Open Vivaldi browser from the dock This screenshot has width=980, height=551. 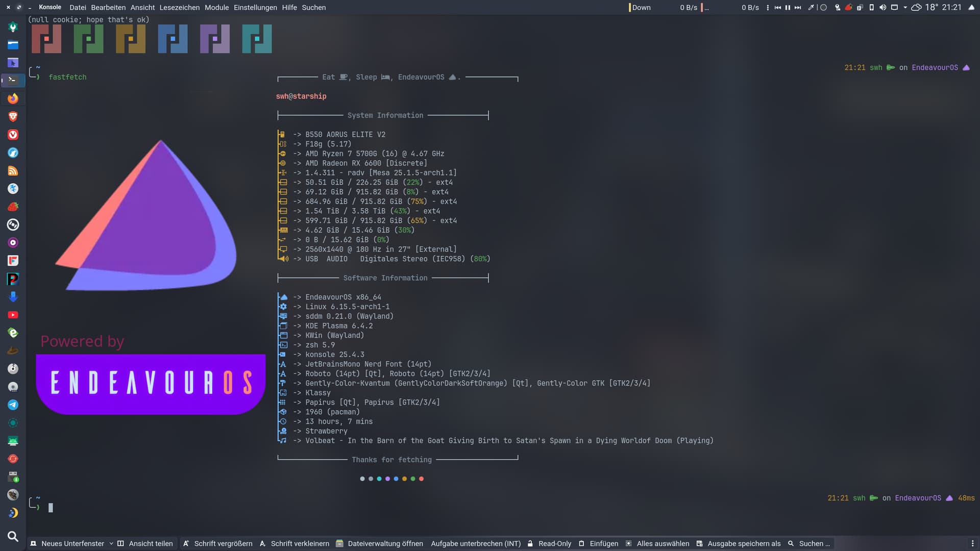click(x=13, y=135)
